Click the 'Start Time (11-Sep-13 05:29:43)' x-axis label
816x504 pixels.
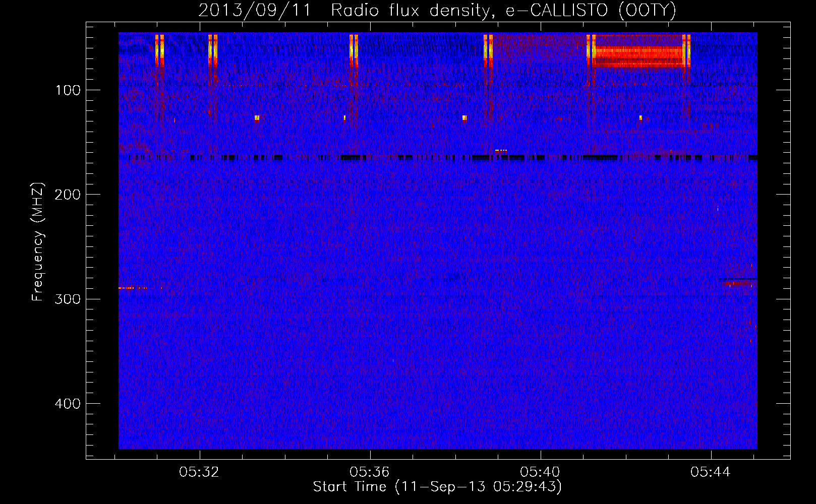point(437,487)
